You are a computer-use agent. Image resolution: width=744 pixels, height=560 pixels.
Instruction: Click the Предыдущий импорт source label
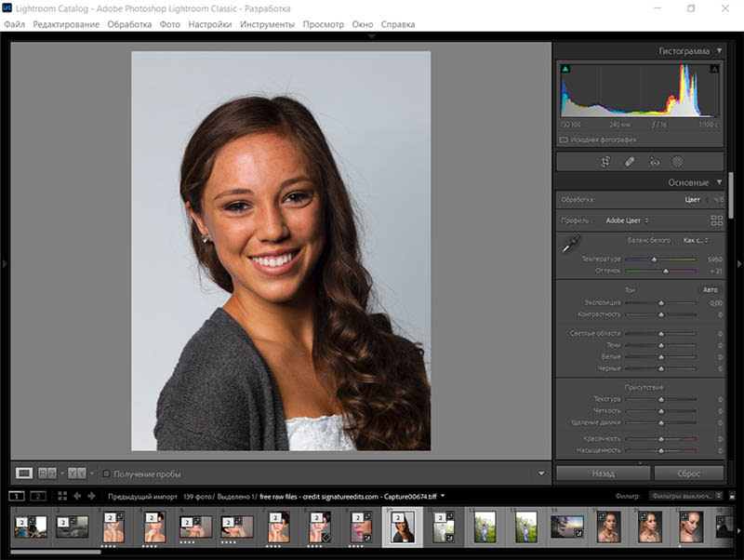[x=142, y=497]
